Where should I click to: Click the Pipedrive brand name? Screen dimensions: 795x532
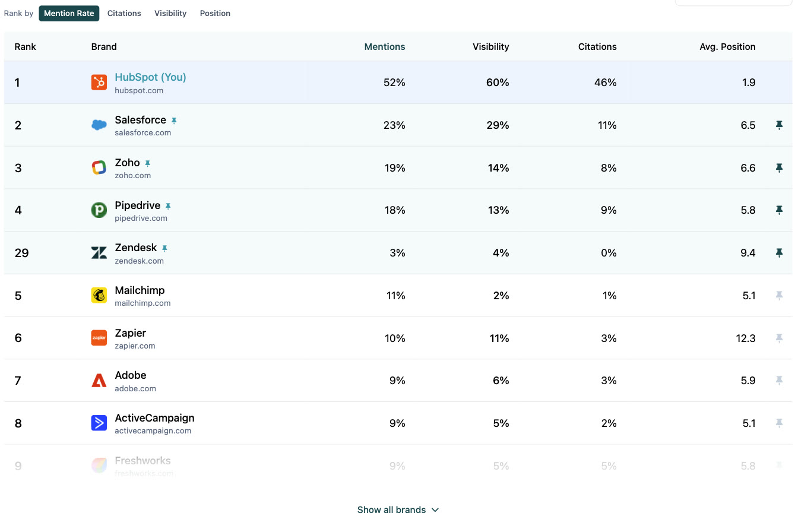[138, 205]
